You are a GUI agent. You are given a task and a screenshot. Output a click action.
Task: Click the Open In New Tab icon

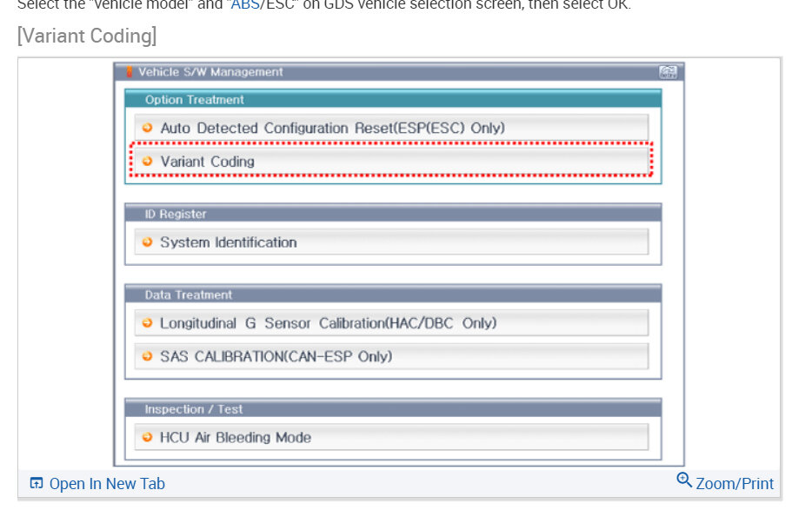(x=37, y=483)
